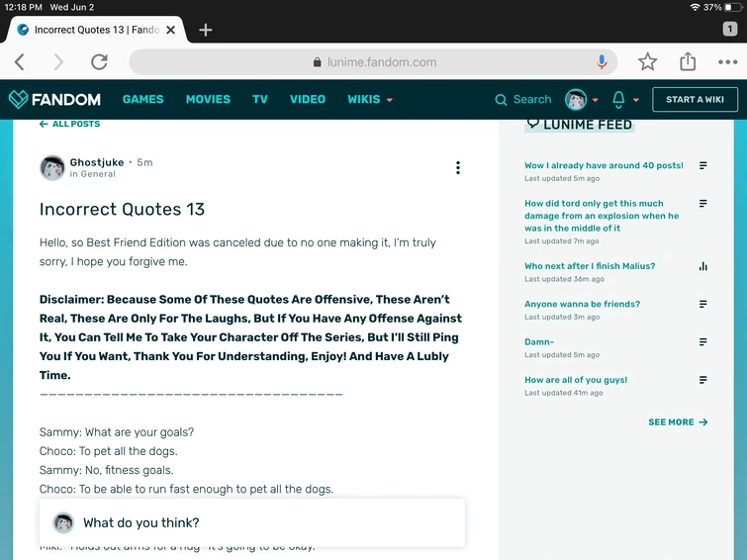The height and width of the screenshot is (560, 747).
Task: Click the '5m' post timestamp
Action: coord(144,162)
